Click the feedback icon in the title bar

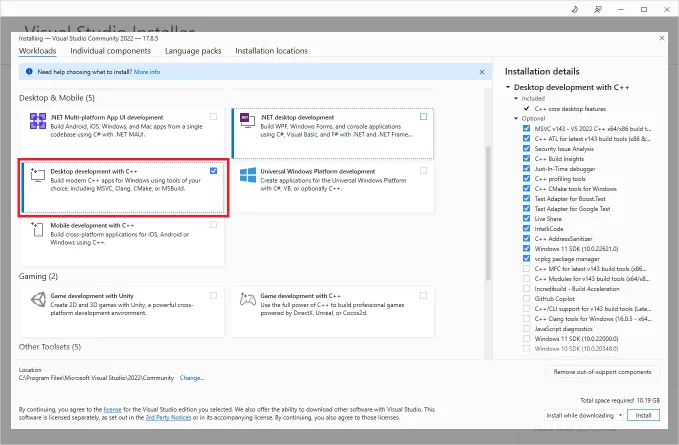[598, 9]
